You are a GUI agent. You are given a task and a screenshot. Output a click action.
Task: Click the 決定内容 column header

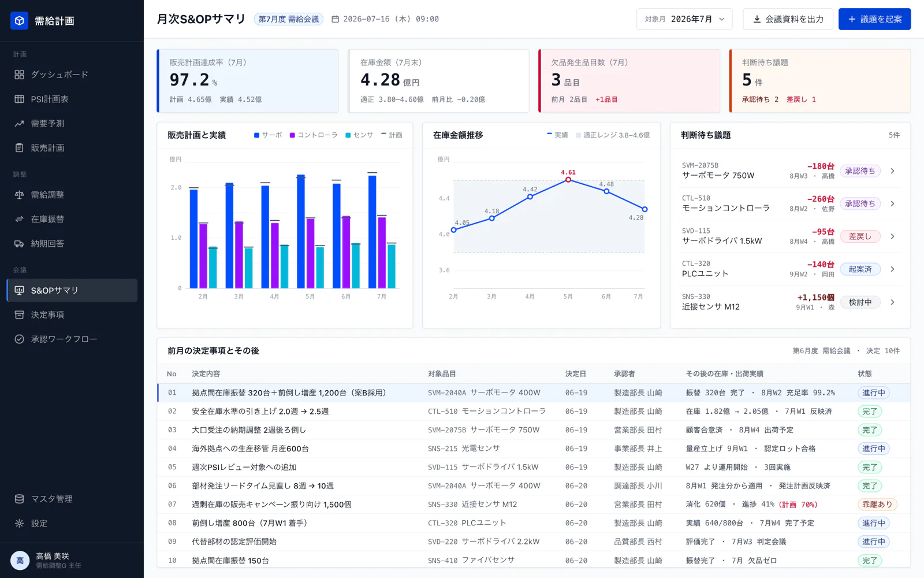coord(206,374)
